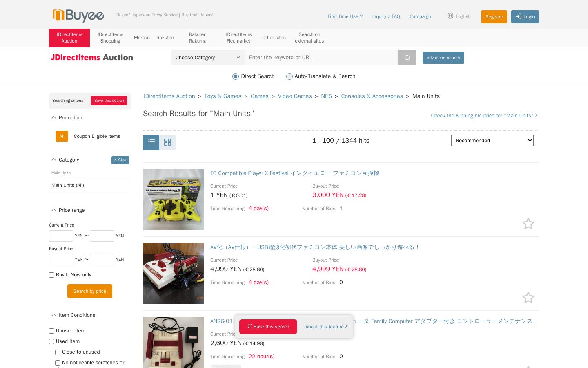The width and height of the screenshot is (588, 368).
Task: Select Coupon Eligible Items filter
Action: (x=97, y=136)
